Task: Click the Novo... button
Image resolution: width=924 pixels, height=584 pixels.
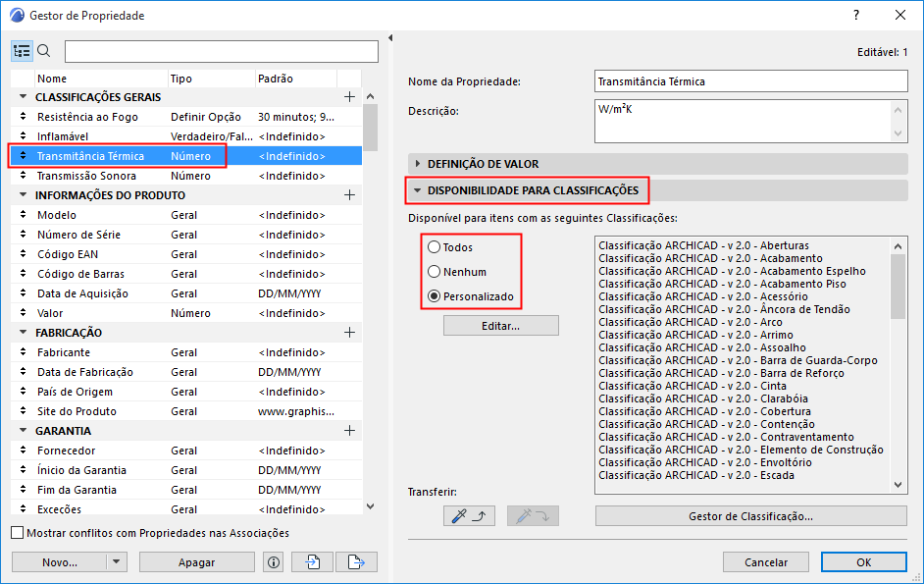Action: (x=60, y=562)
